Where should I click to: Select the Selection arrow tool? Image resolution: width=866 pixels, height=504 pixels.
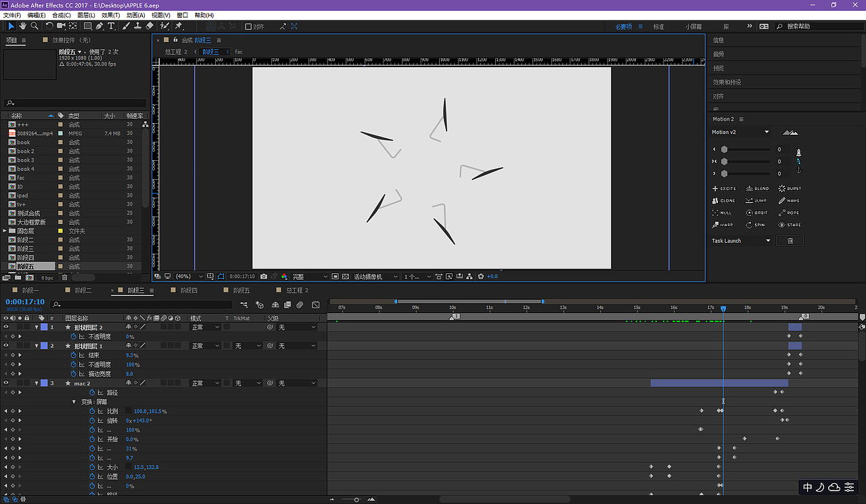pos(12,26)
